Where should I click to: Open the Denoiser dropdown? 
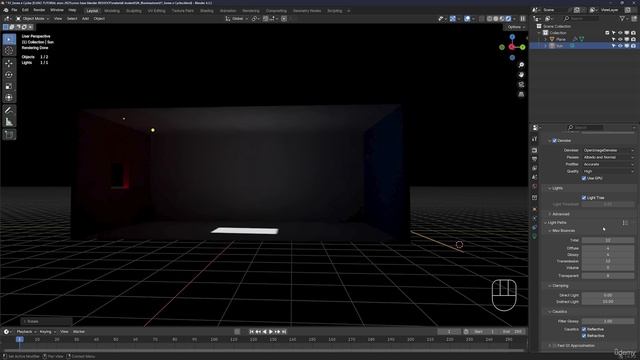click(x=608, y=151)
